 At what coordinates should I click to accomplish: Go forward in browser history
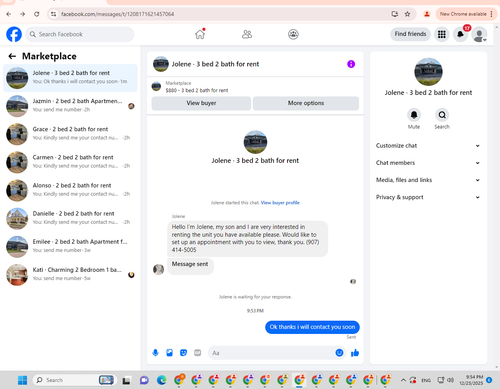[x=22, y=14]
